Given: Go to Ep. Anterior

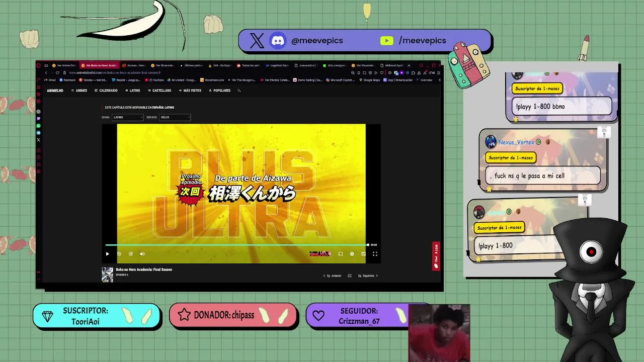Looking at the screenshot, I should click(x=332, y=276).
